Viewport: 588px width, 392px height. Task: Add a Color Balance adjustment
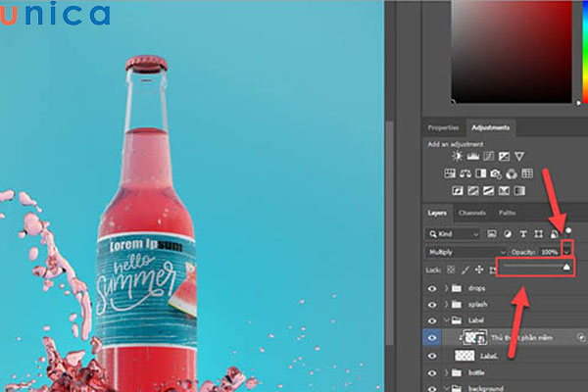465,173
